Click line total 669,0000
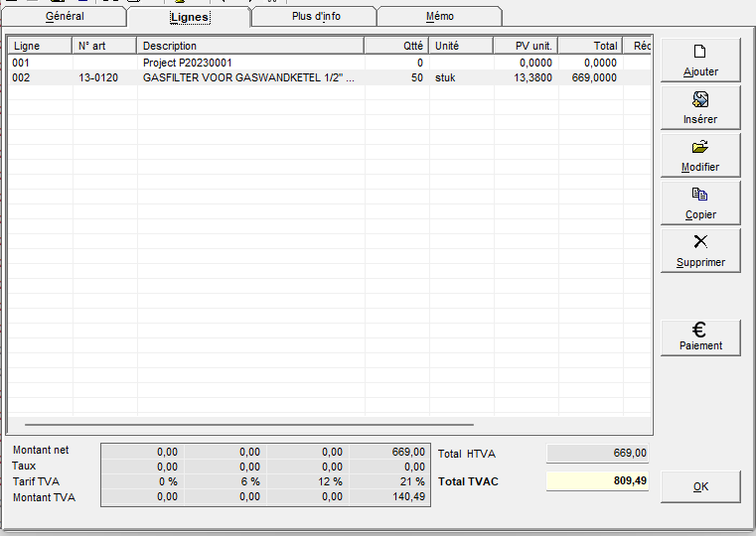The height and width of the screenshot is (536, 756). click(x=594, y=77)
